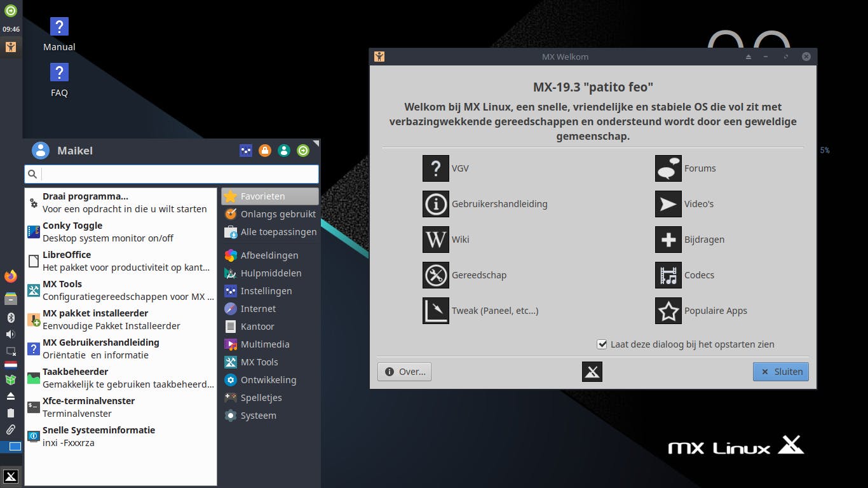
Task: Open Tweak (Paneel, etc...) in MX Welkom
Action: [480, 311]
